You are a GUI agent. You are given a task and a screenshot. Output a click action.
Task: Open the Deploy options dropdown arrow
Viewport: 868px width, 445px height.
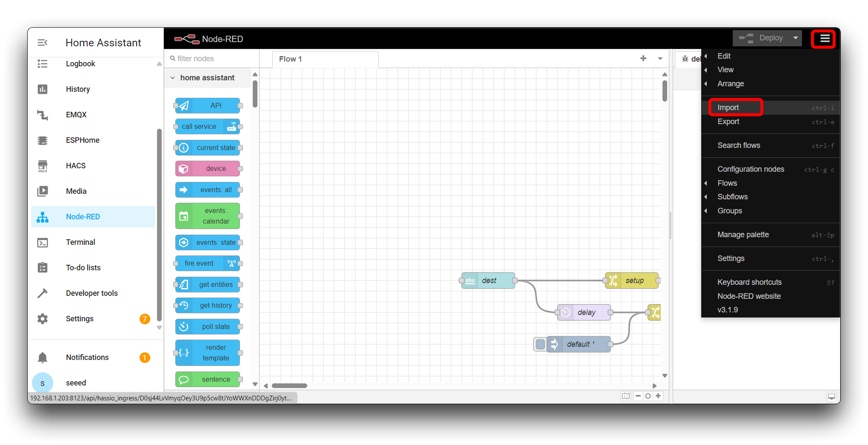(795, 38)
